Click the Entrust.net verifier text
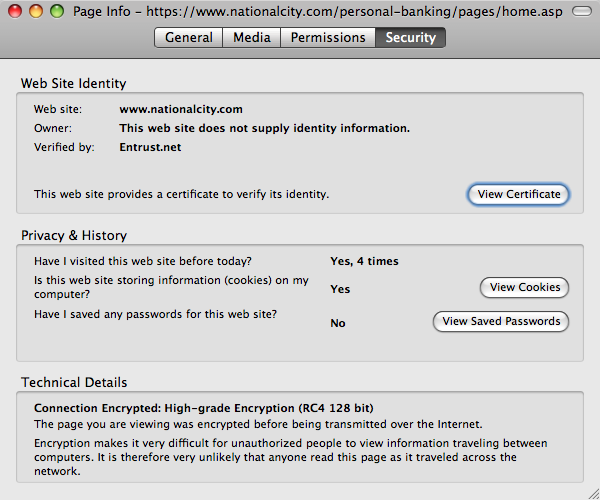 (150, 147)
